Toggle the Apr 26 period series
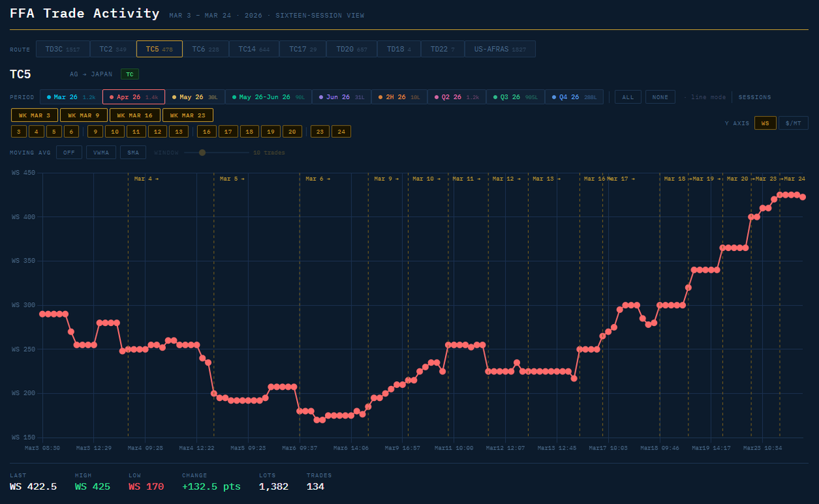 coord(134,98)
